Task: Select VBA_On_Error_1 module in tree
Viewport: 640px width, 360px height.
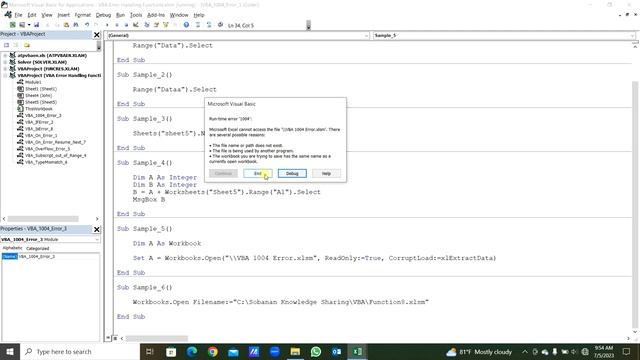Action: pos(41,136)
